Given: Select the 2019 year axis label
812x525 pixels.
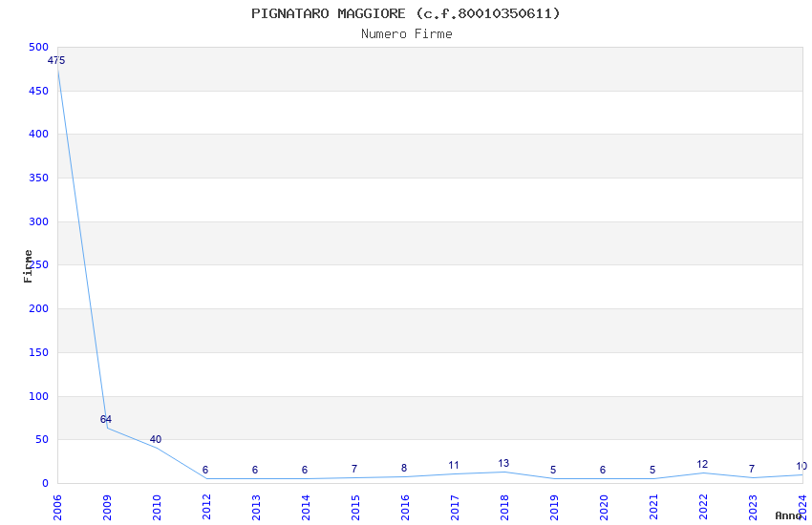Looking at the screenshot, I should pyautogui.click(x=554, y=508).
